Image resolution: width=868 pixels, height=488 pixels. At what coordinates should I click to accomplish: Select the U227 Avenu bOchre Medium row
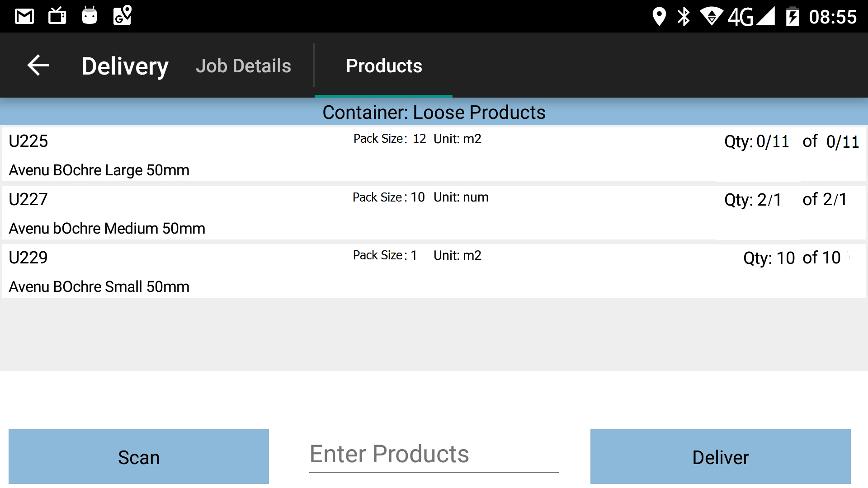pos(434,213)
